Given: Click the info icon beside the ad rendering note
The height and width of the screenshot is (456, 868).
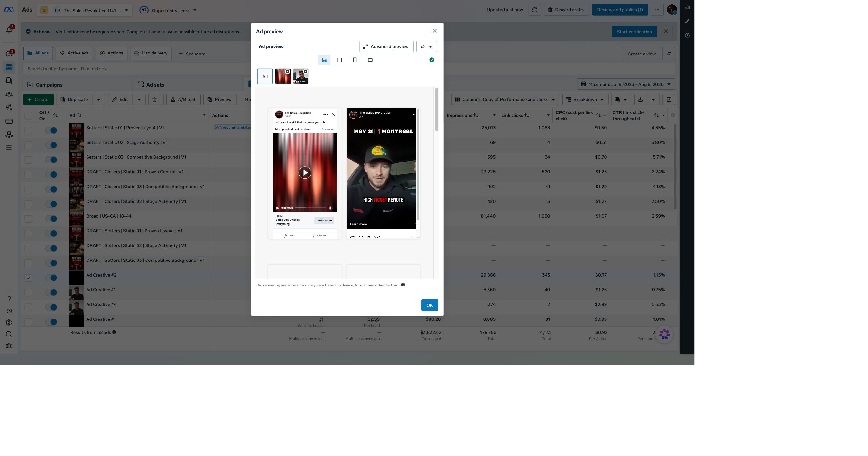Looking at the screenshot, I should coord(403,285).
